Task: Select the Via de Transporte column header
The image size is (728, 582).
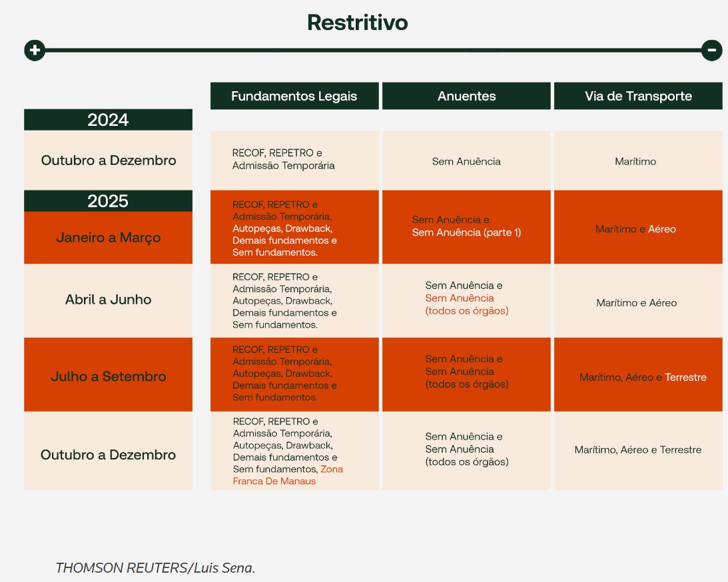Action: point(637,96)
